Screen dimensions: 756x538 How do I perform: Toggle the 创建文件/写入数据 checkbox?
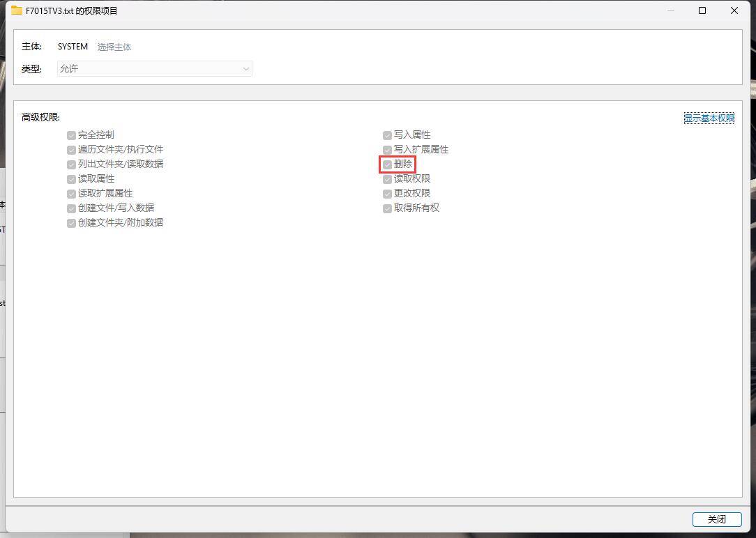[71, 208]
